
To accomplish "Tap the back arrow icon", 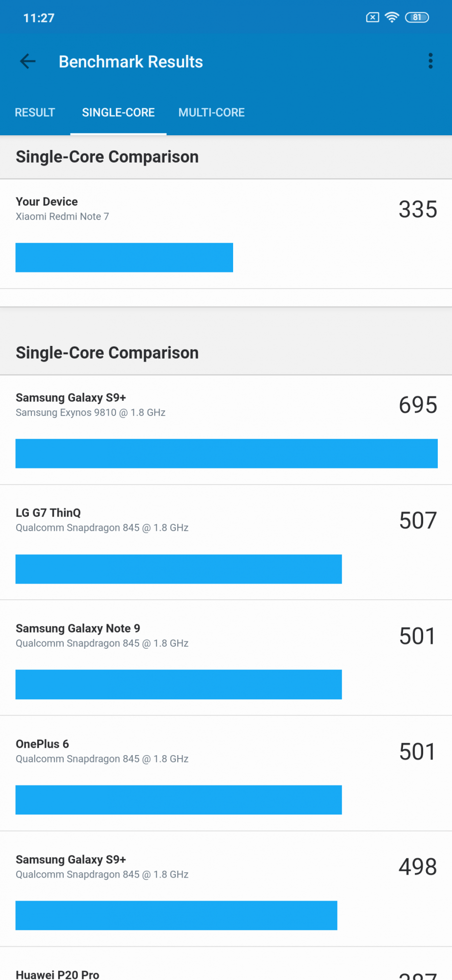I will coord(28,61).
